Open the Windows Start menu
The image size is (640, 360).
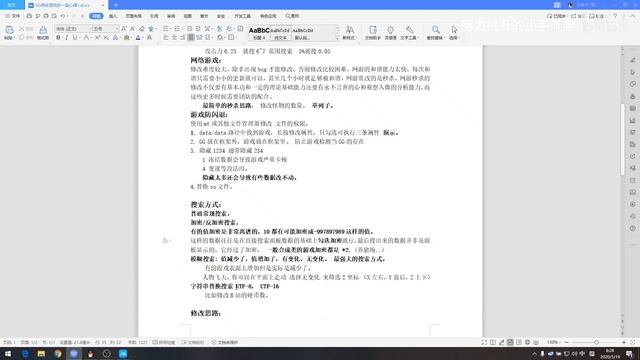pos(8,353)
